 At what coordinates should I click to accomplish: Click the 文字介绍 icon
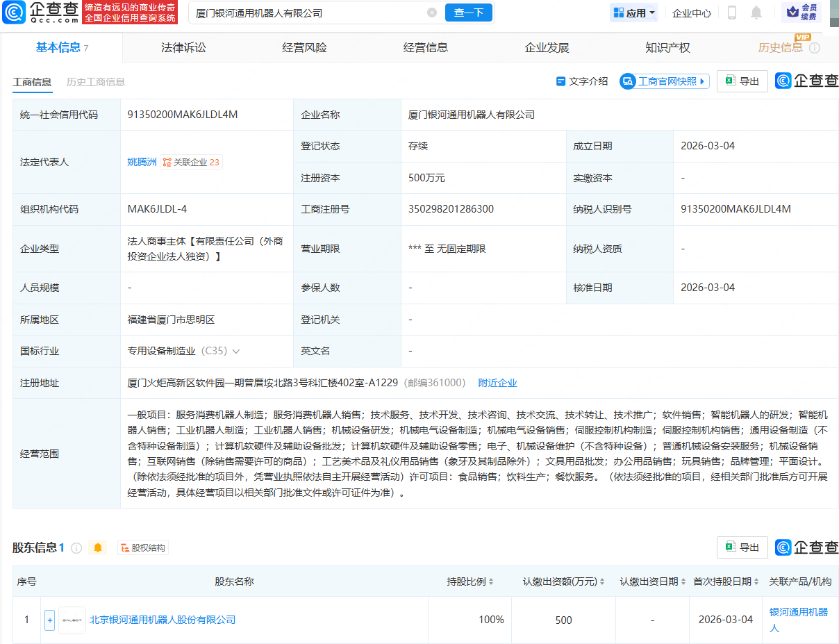(x=561, y=81)
